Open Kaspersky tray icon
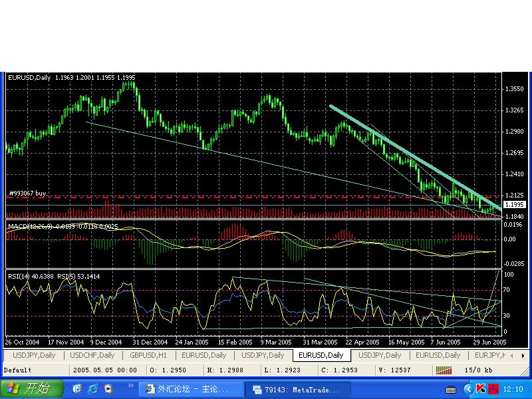Image resolution: width=532 pixels, height=399 pixels. coord(481,389)
